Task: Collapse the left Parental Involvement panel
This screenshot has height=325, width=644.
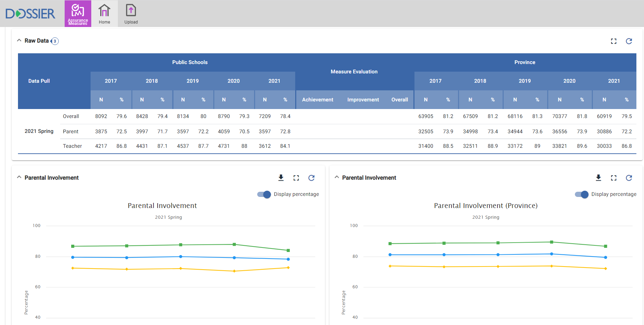Action: 19,177
